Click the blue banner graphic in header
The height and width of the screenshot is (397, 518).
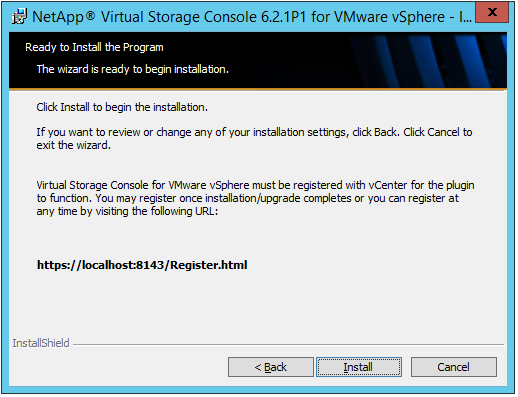point(427,60)
